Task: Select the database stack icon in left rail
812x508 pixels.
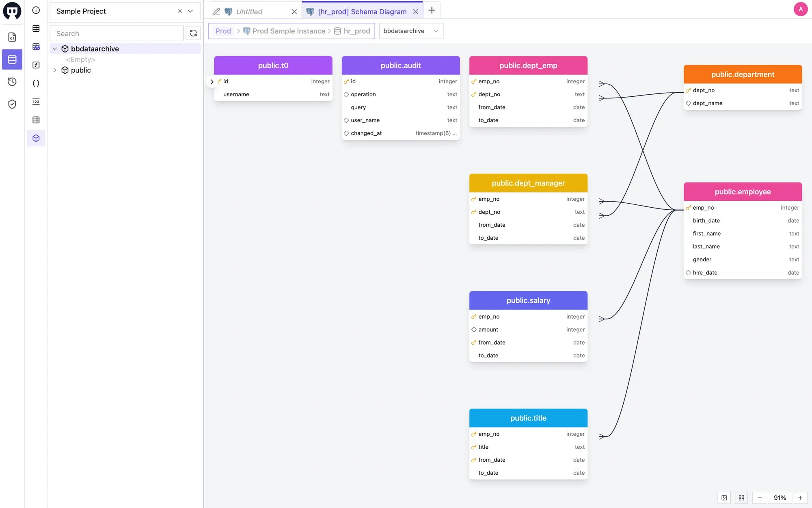Action: 12,59
